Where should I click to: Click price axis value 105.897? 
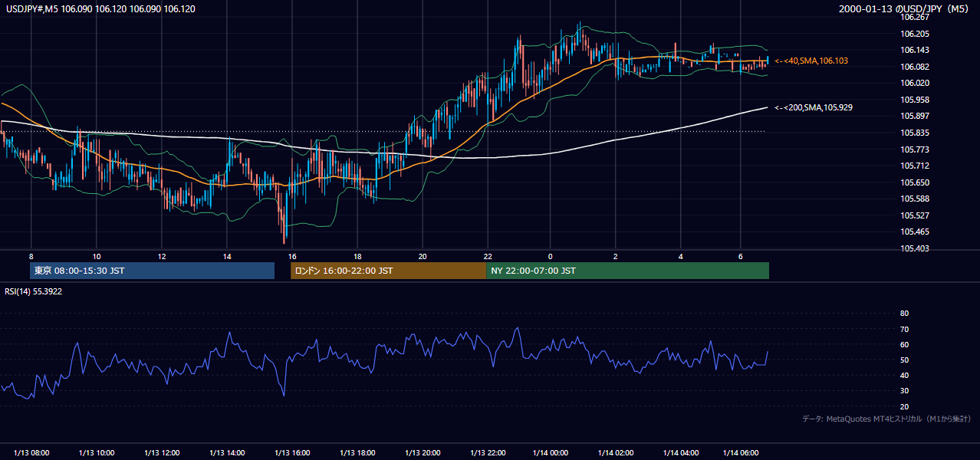pyautogui.click(x=915, y=117)
